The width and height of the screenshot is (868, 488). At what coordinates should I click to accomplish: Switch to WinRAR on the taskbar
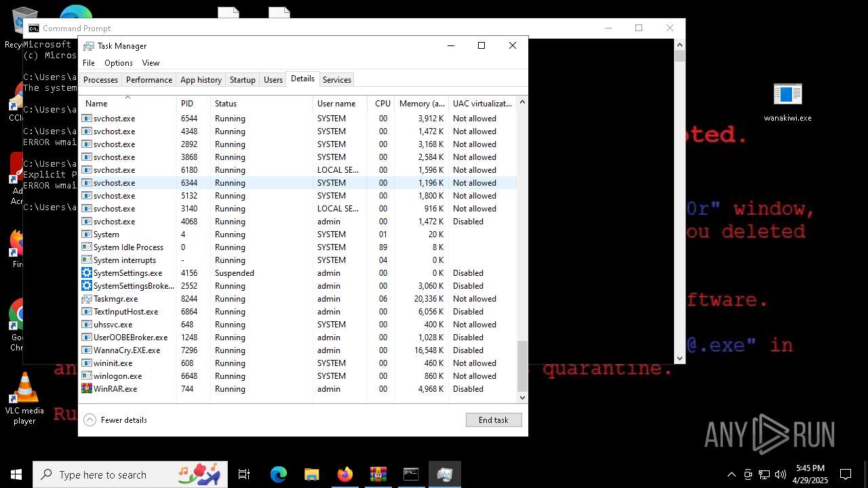(x=378, y=474)
